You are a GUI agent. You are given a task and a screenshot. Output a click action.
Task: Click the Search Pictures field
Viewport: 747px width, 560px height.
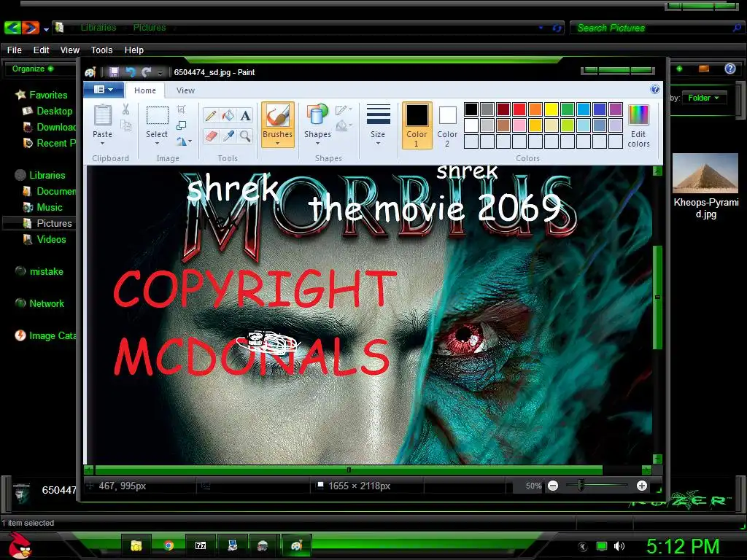pyautogui.click(x=656, y=28)
